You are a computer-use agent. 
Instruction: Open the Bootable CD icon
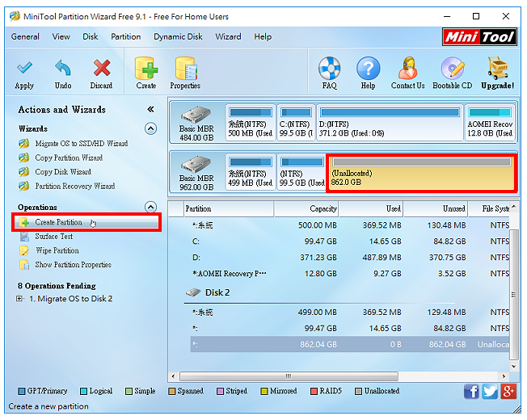tap(453, 68)
